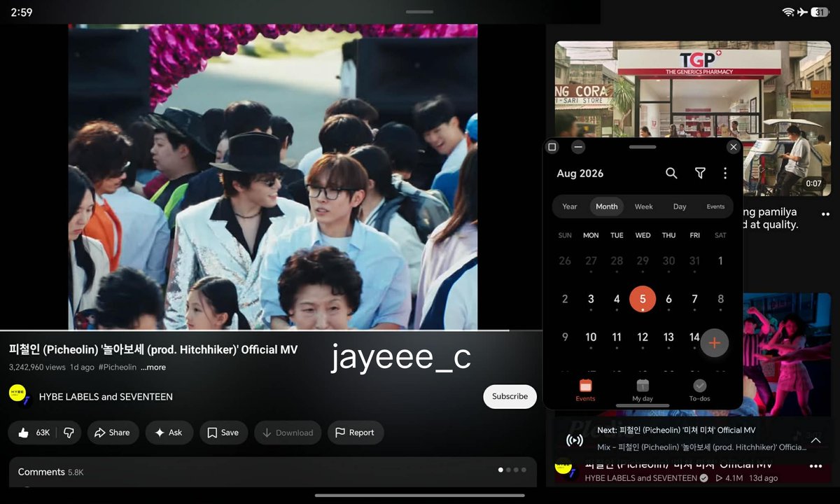
Task: Tap the Wi-Fi status icon
Action: click(x=788, y=12)
